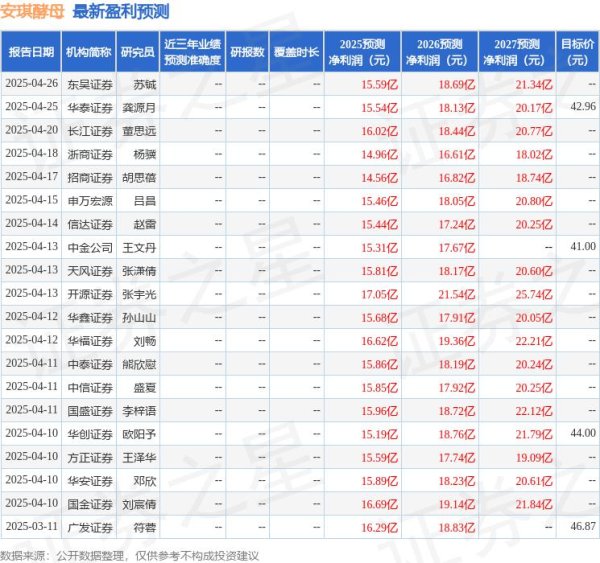This screenshot has width=600, height=563.
Task: Click the 机构简称 column header
Action: (x=88, y=51)
